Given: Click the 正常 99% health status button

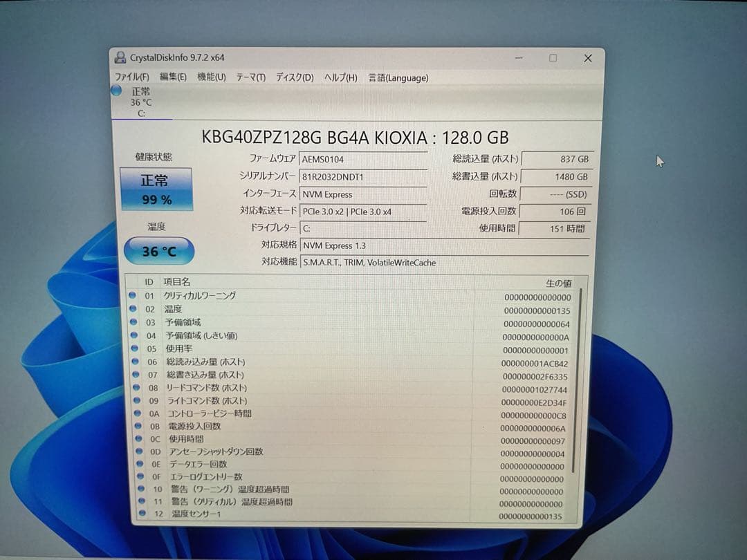Looking at the screenshot, I should click(156, 189).
